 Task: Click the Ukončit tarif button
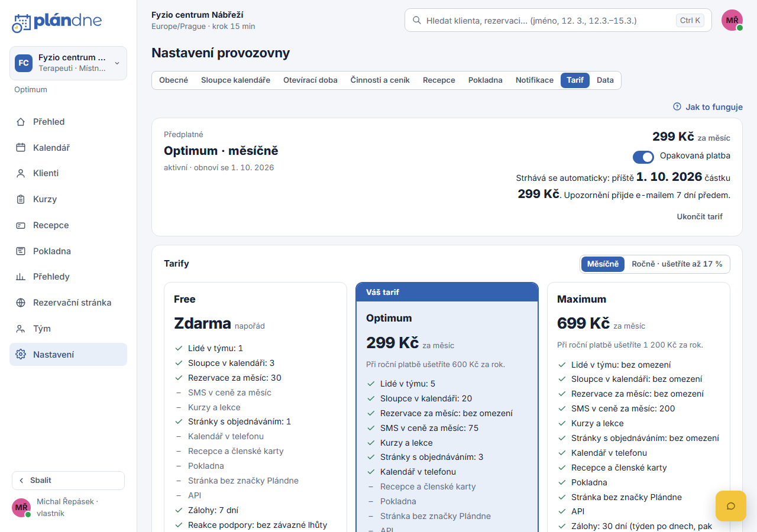pos(700,217)
